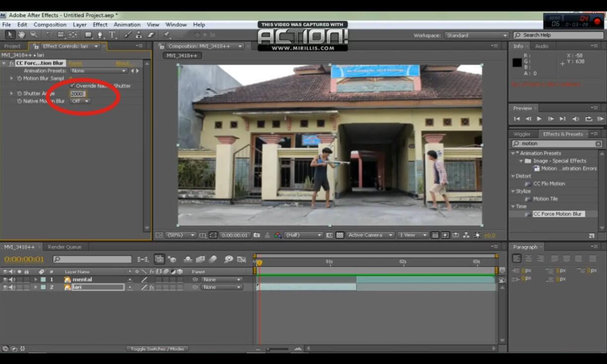Screen dimensions: 607x364
Task: Toggle the Override Native Shutter checkbox
Action: pyautogui.click(x=72, y=86)
